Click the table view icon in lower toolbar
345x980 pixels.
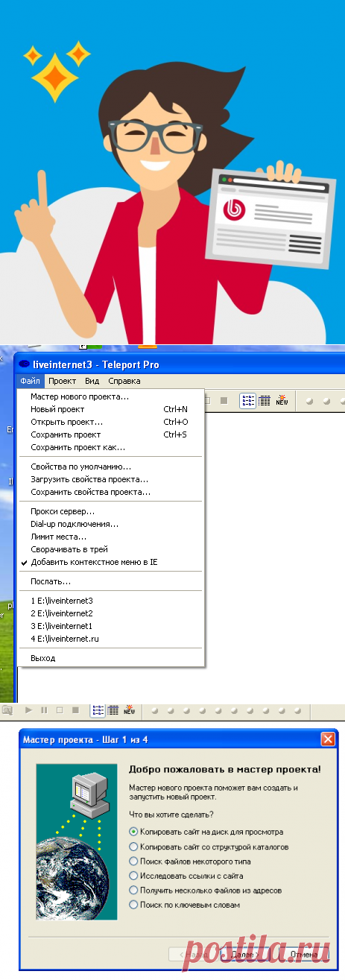113,710
